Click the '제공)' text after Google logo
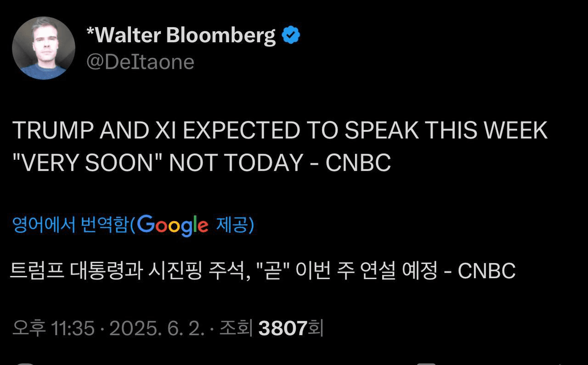 click(x=235, y=225)
